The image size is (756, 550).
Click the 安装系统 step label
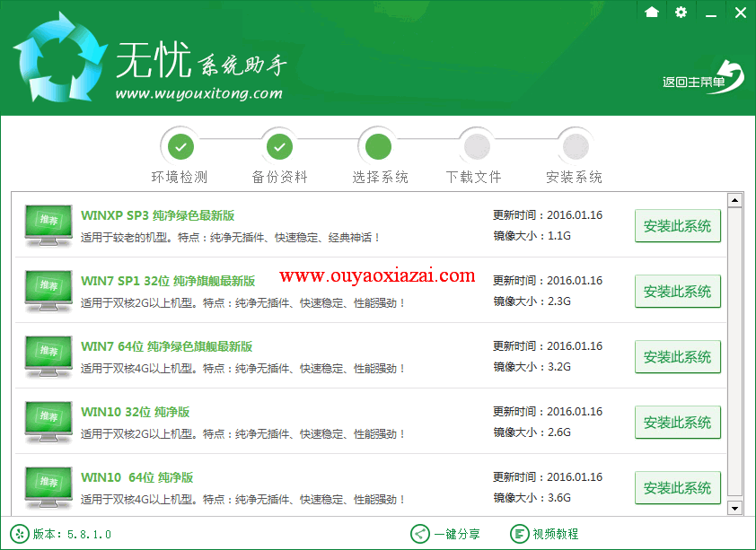click(574, 178)
